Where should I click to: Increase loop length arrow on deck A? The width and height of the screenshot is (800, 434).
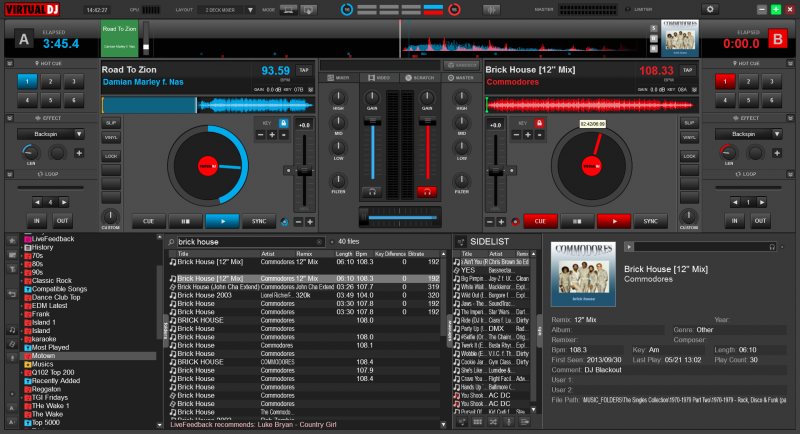pyautogui.click(x=64, y=202)
